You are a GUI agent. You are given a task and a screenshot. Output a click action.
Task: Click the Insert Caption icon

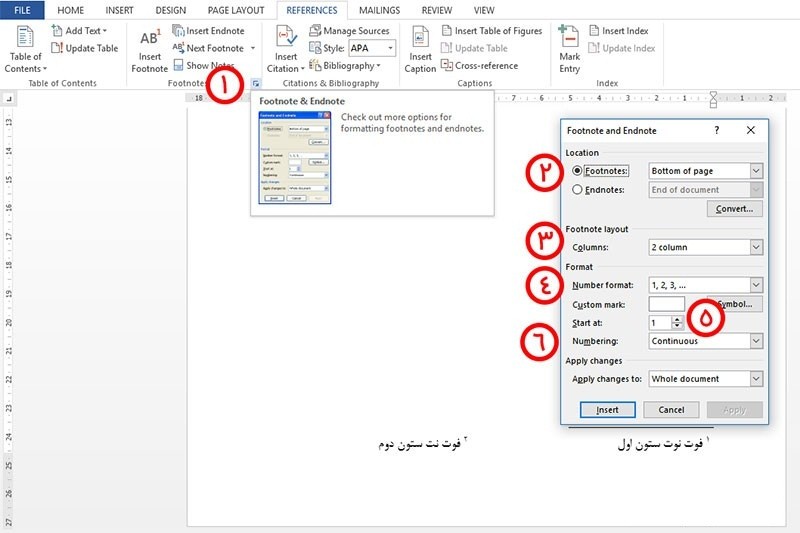(420, 40)
